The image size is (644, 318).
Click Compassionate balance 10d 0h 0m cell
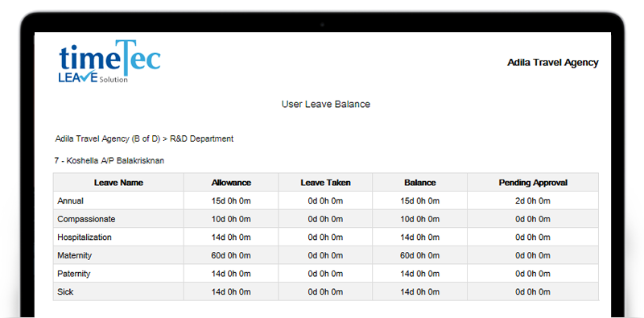point(419,219)
